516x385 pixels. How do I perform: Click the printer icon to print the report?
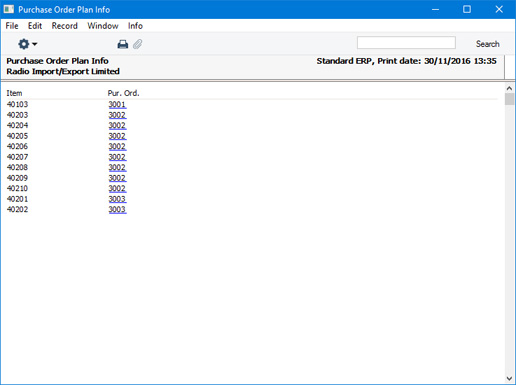123,44
